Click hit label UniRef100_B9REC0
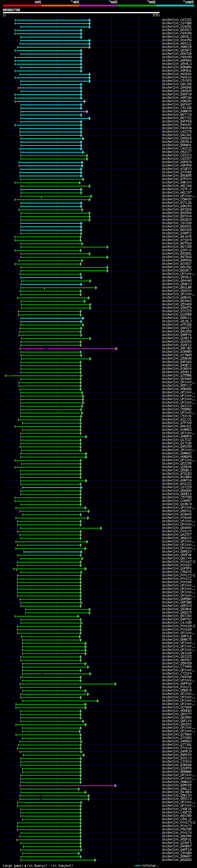Image resolution: width=197 pixels, height=868 pixels. pos(177,552)
